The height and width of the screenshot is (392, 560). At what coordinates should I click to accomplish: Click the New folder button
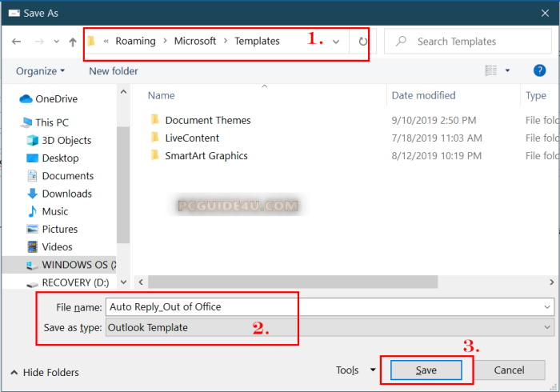114,71
